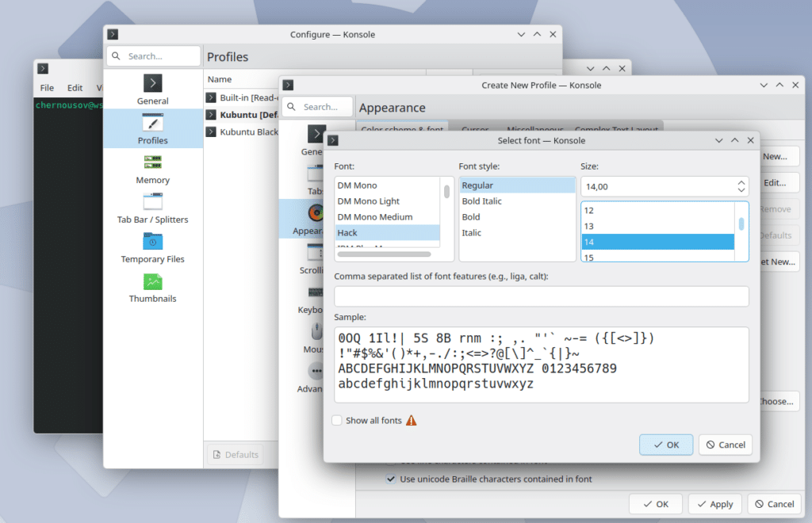The image size is (812, 523).
Task: Choose Bold Italic font style
Action: (517, 201)
